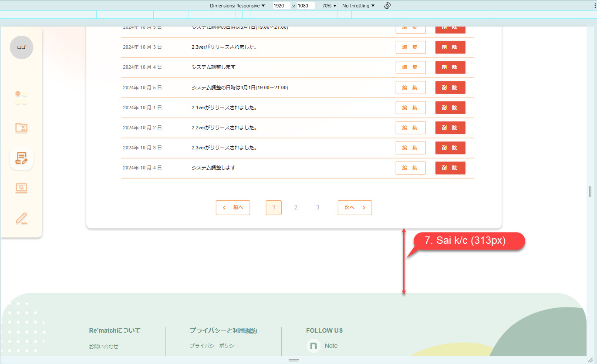Click the pencil icon in sidebar

click(x=21, y=218)
